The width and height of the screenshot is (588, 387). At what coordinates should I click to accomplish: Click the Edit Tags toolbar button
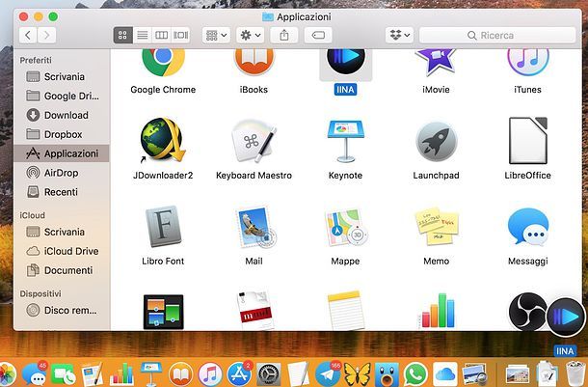(x=318, y=36)
